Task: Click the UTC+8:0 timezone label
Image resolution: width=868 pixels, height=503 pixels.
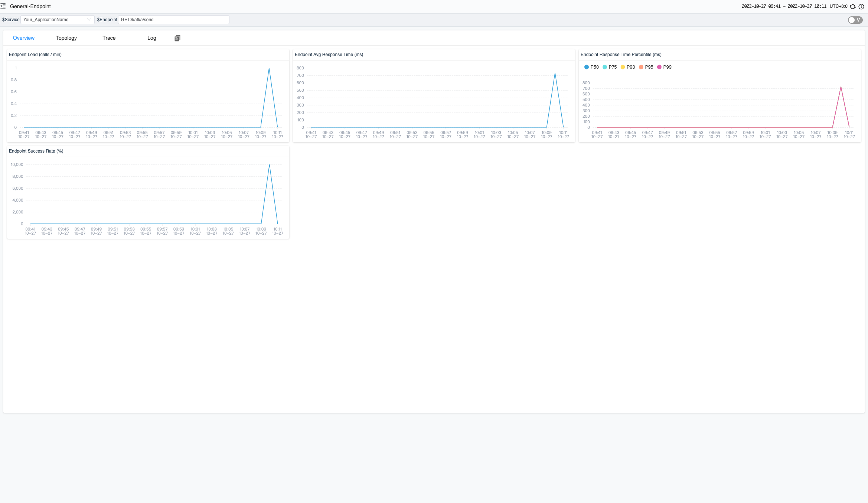Action: coord(839,6)
